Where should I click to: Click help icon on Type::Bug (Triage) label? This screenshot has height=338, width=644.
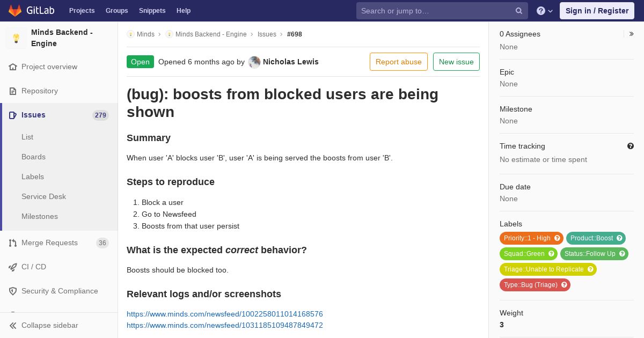coord(564,285)
